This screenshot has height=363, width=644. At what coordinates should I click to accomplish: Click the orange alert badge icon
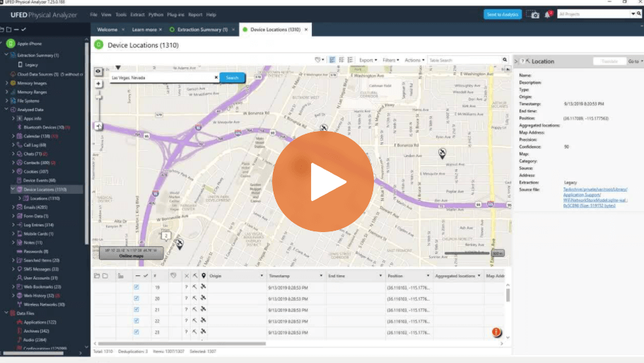coord(496,332)
